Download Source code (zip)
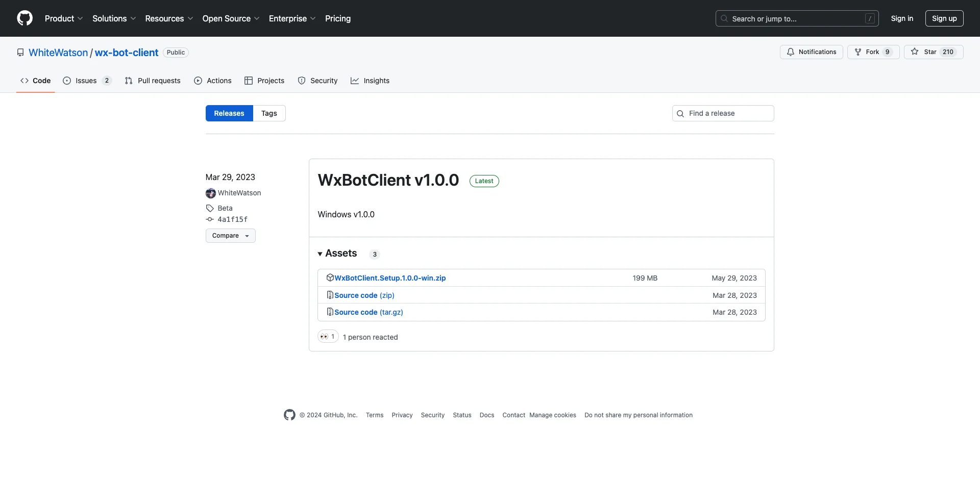Screen dimensions: 980x480 [x=364, y=295]
